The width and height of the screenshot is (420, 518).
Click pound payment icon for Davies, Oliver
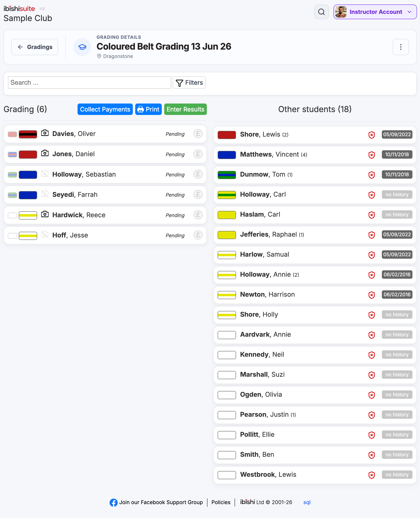198,134
